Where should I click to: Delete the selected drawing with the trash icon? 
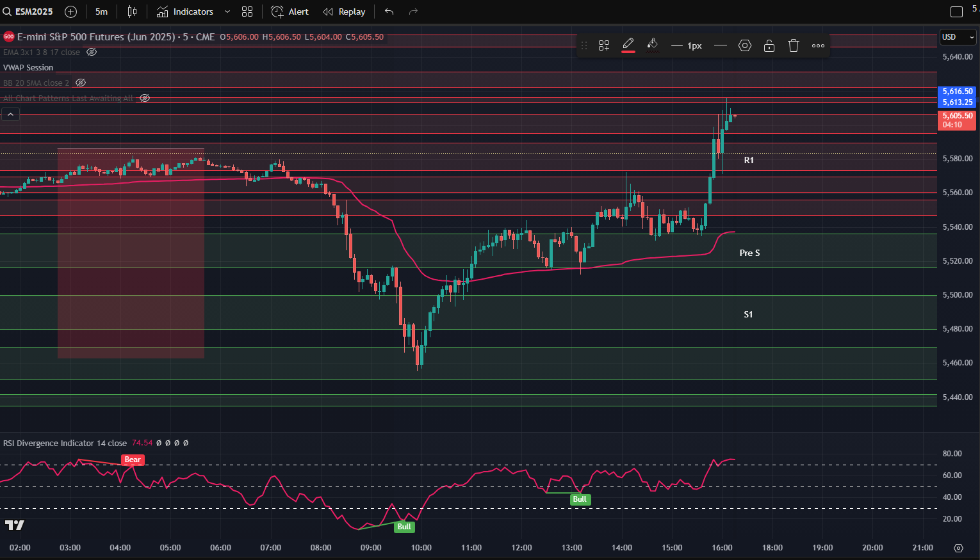794,45
